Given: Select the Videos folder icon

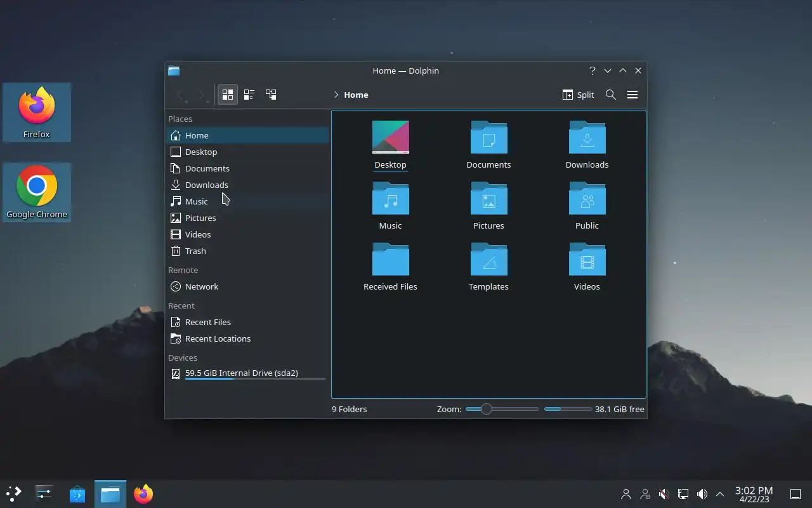Looking at the screenshot, I should (587, 267).
